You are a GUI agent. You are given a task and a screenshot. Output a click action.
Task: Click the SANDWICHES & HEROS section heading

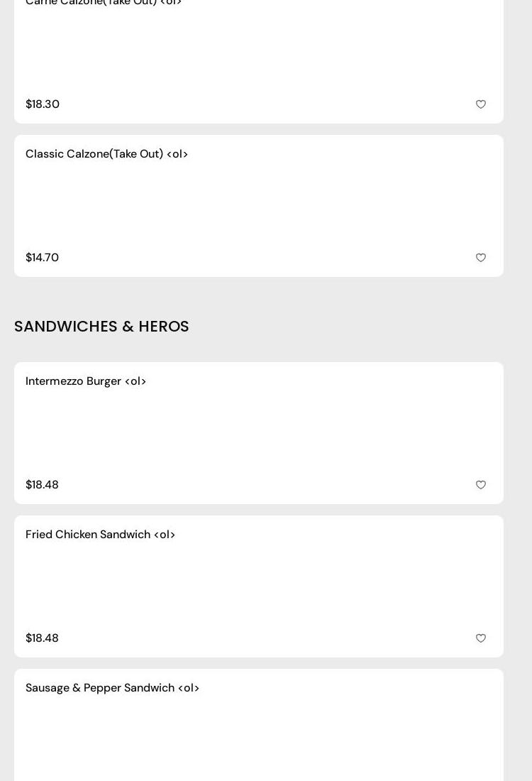pos(101,327)
